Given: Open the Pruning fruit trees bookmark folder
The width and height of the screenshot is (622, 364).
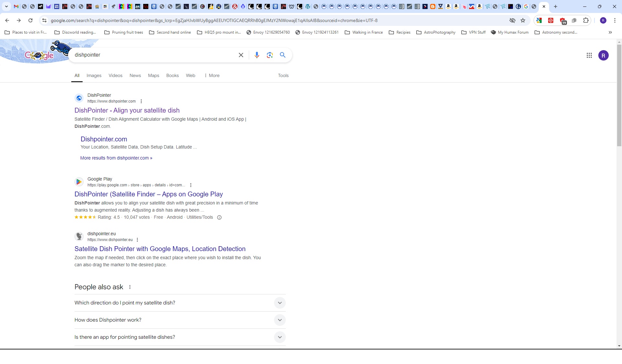Looking at the screenshot, I should coord(124,32).
